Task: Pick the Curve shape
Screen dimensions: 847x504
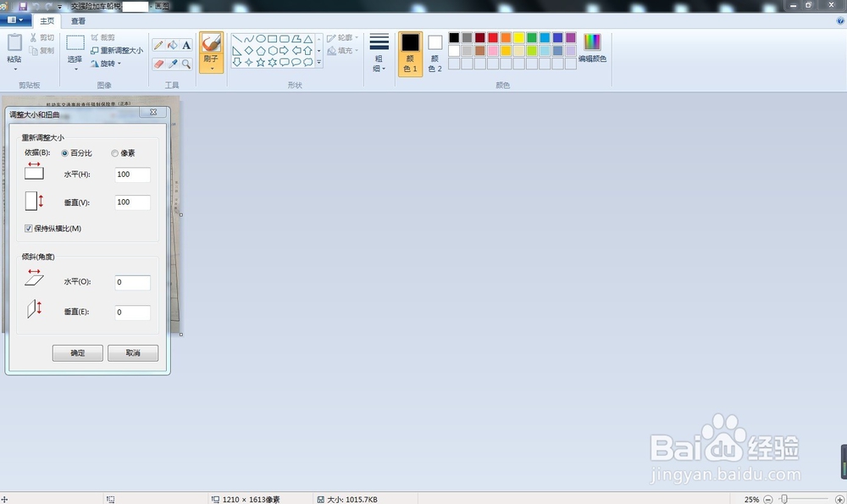Action: pos(248,39)
